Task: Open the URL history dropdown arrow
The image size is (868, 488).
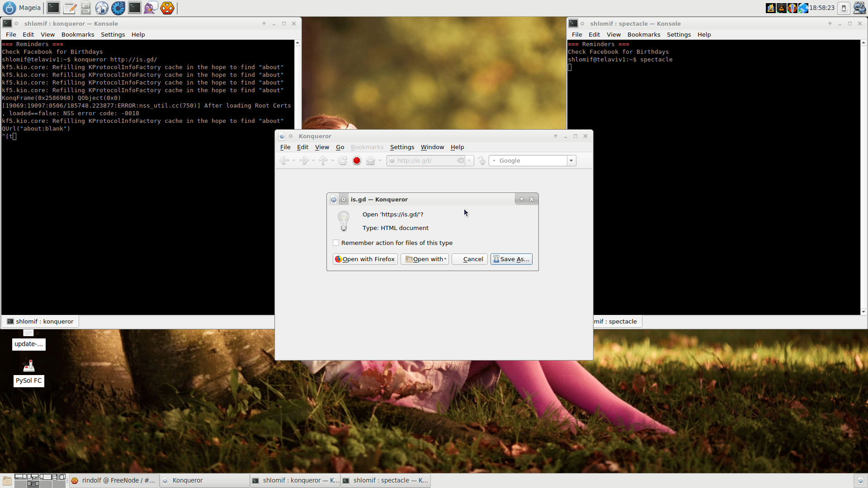Action: click(x=469, y=160)
